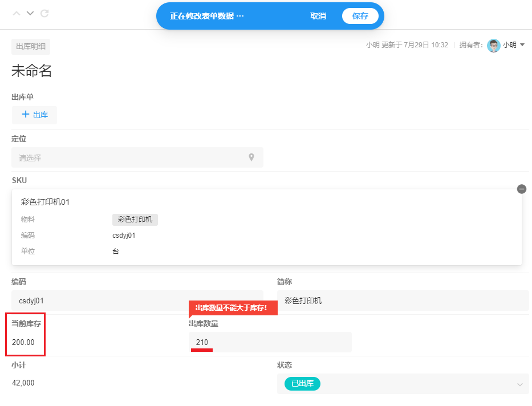Image resolution: width=532 pixels, height=406 pixels.
Task: Click 取消 to discard form changes
Action: (x=318, y=16)
